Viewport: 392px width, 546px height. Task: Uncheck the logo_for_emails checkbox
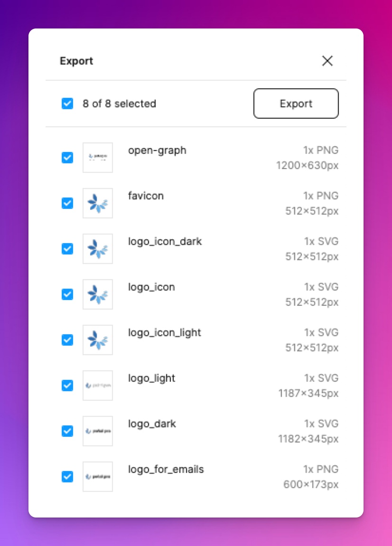coord(67,477)
